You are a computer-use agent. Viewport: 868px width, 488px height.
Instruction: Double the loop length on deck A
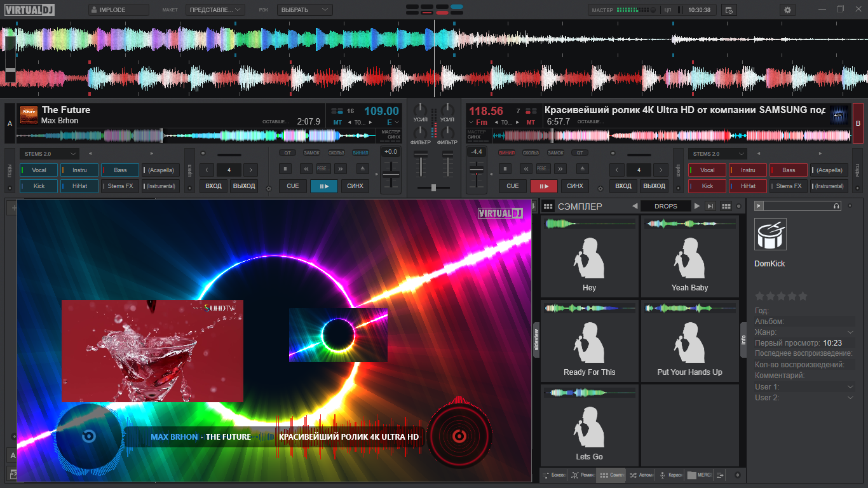click(x=251, y=170)
